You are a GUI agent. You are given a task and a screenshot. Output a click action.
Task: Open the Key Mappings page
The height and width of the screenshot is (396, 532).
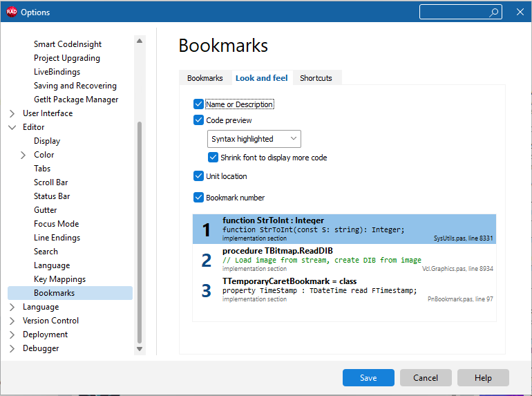(59, 279)
